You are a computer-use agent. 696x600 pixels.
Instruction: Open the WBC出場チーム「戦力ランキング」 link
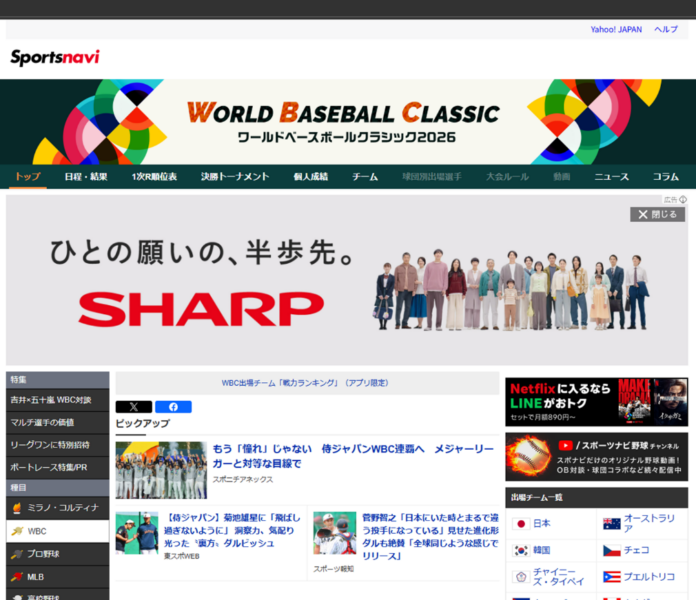click(307, 383)
